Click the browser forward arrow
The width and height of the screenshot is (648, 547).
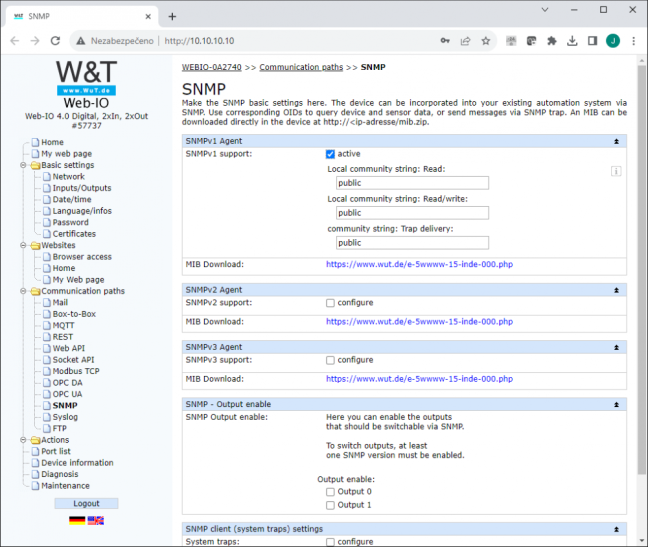click(x=35, y=41)
